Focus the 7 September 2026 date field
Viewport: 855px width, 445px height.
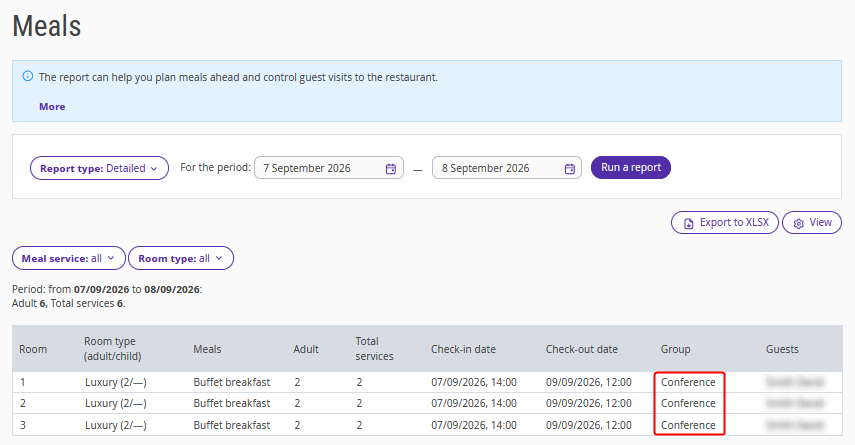[x=329, y=168]
